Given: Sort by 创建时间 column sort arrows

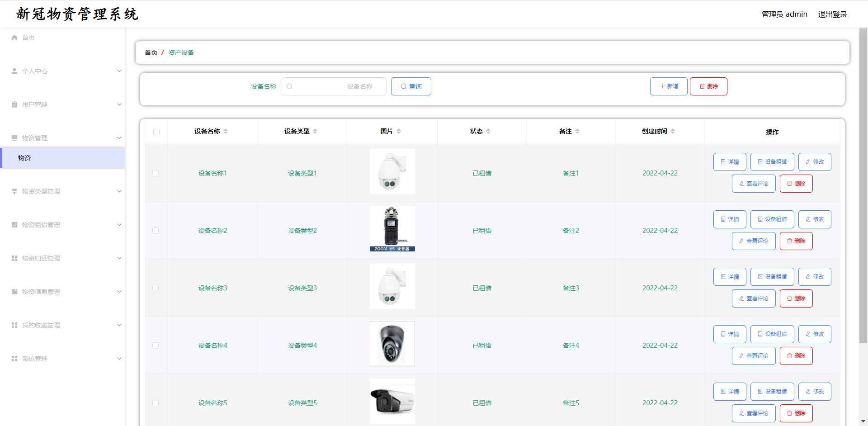Looking at the screenshot, I should click(673, 131).
